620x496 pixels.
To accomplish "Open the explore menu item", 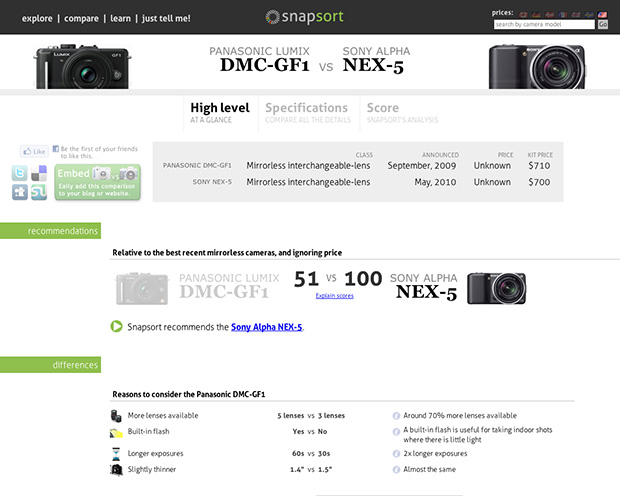I will 37,18.
